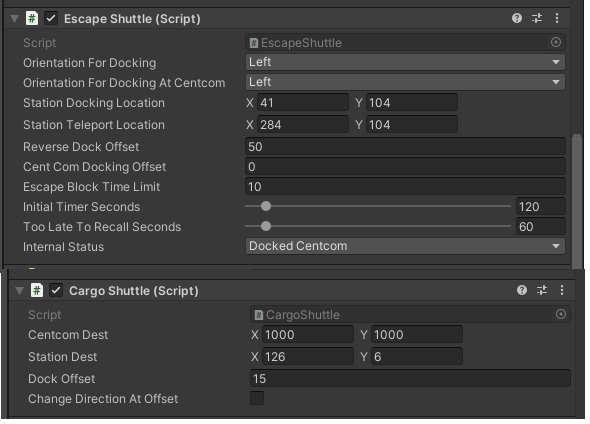Open presets icon for Cargo Shuttle component
The height and width of the screenshot is (424, 590).
click(542, 290)
